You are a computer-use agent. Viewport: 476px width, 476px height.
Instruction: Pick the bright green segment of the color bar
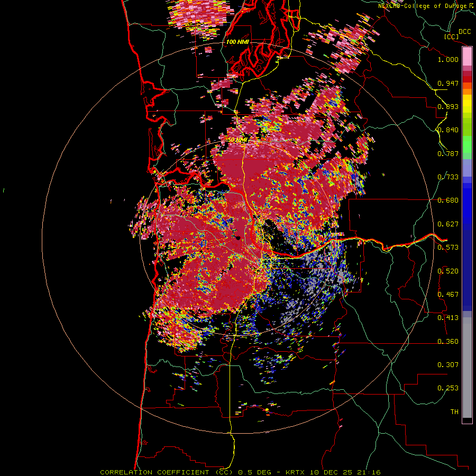coord(467,144)
